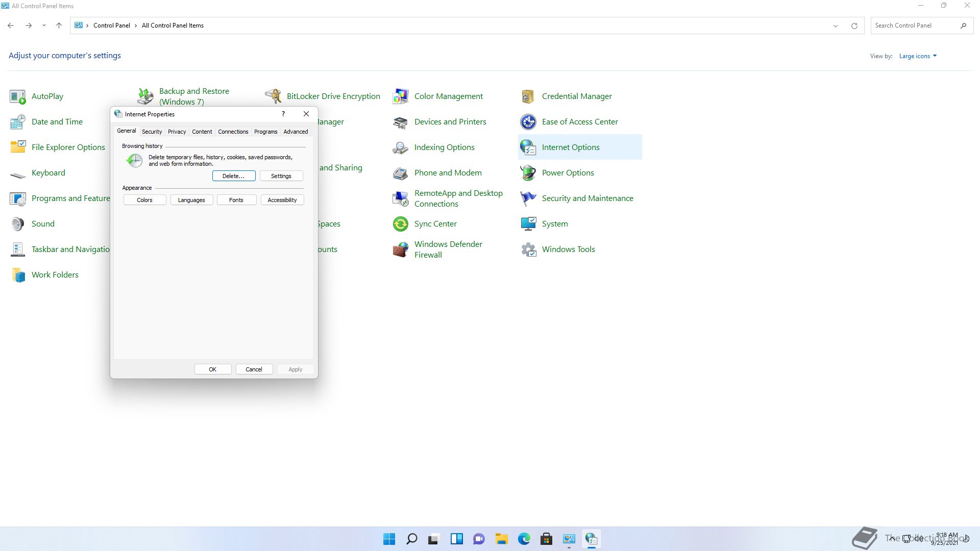Click the Control Panel breadcrumb
This screenshot has height=551, width=980.
[112, 26]
